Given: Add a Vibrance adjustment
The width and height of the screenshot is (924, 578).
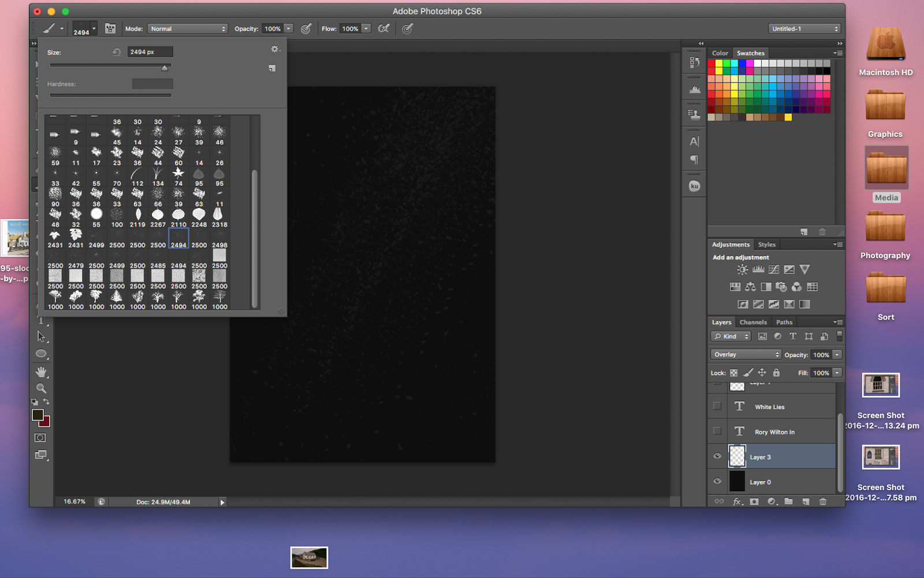Looking at the screenshot, I should point(804,269).
